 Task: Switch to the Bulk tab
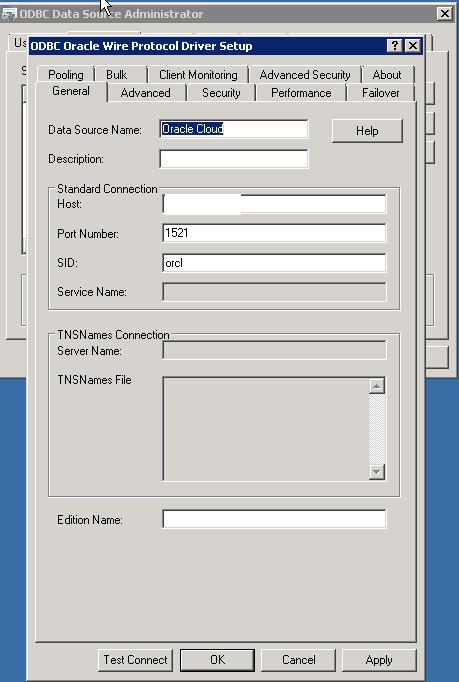(x=117, y=75)
